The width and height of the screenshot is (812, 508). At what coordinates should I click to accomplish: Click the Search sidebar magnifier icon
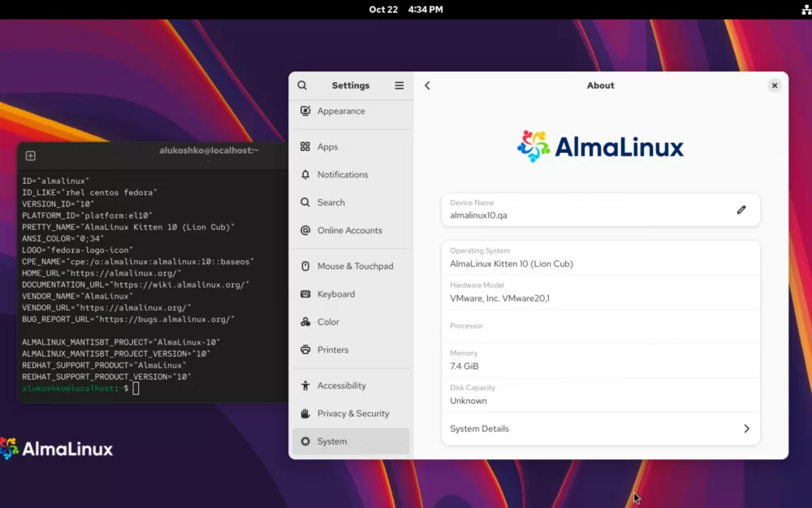(x=305, y=202)
